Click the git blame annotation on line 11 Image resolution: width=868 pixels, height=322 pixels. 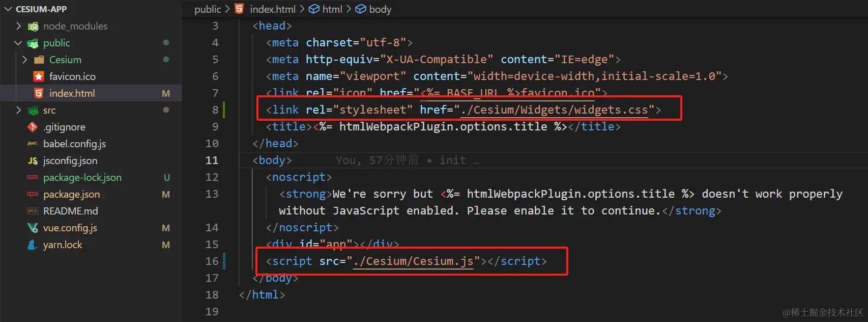pyautogui.click(x=408, y=160)
